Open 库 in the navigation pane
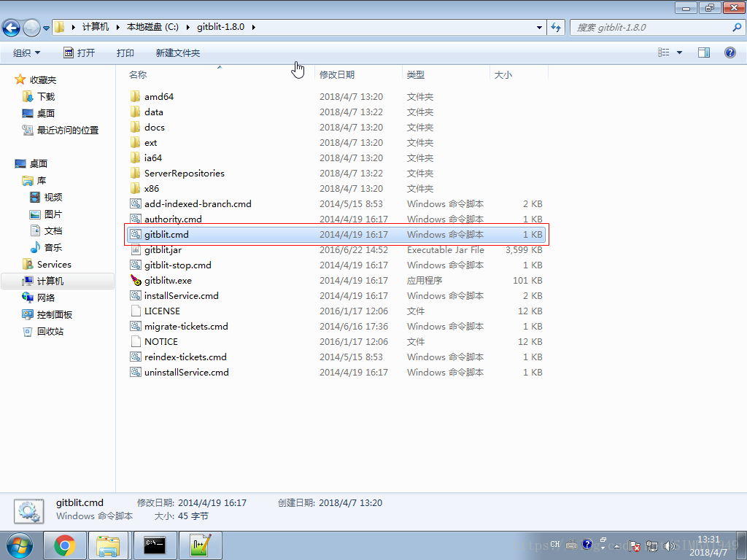 coord(34,181)
